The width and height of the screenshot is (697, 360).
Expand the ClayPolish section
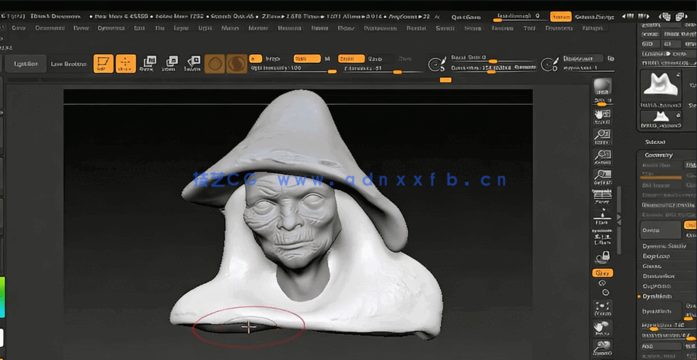point(657,286)
